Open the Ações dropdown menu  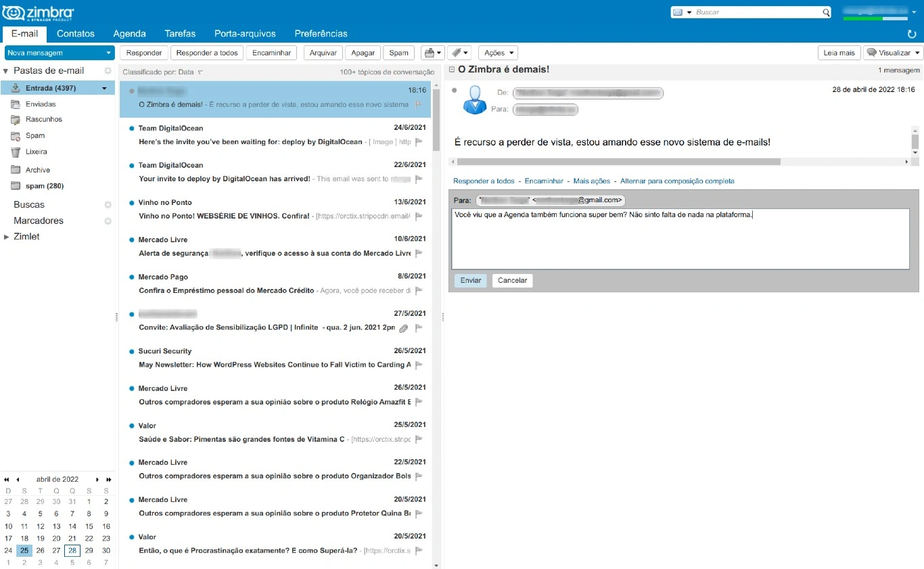498,53
